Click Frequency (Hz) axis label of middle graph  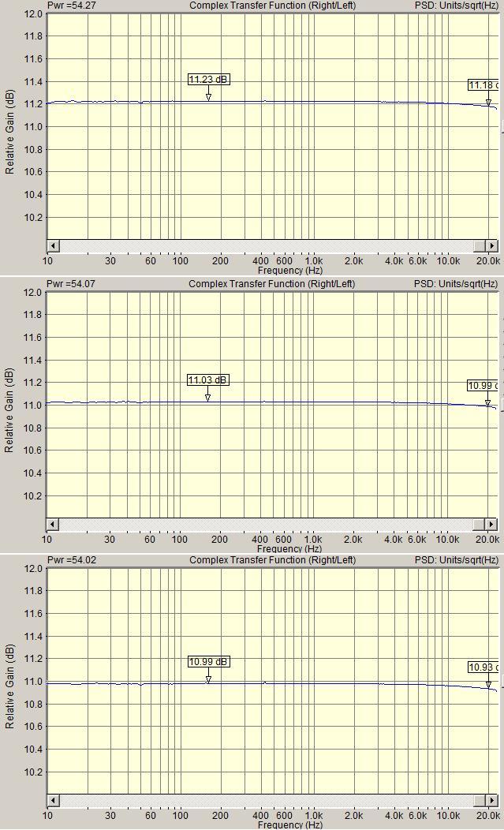(x=289, y=548)
